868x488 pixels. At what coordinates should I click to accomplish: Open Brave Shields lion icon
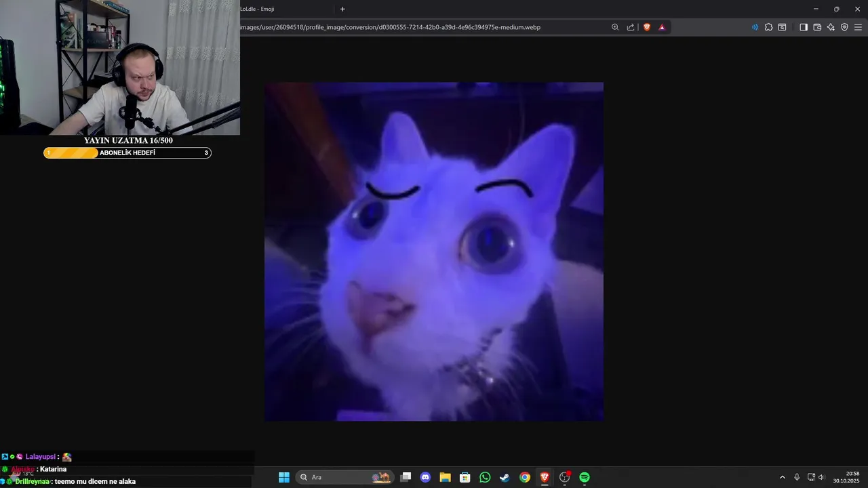(x=647, y=27)
